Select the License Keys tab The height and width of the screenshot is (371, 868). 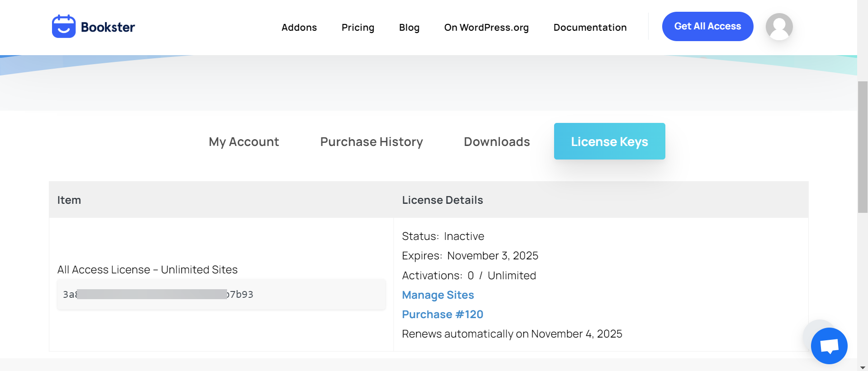(609, 141)
